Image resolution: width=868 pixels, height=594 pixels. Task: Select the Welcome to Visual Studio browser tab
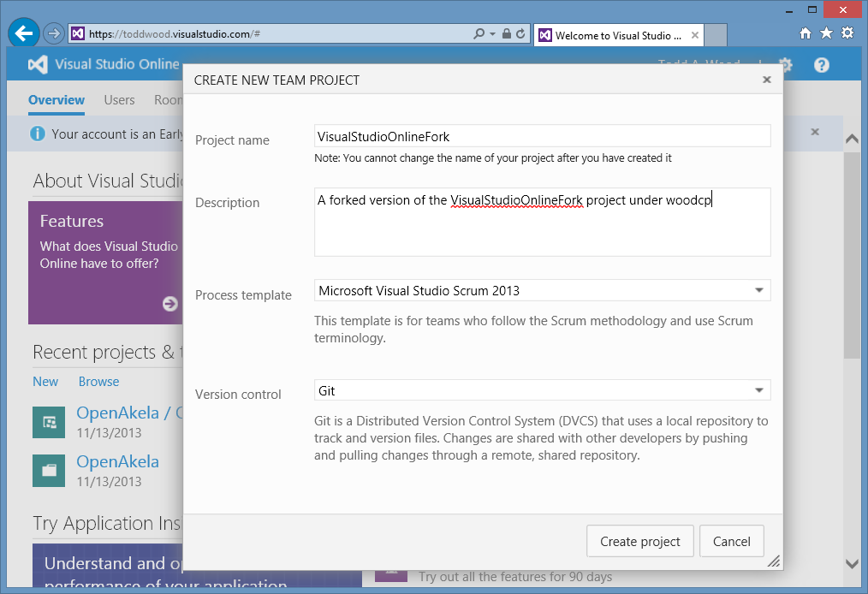coord(618,35)
